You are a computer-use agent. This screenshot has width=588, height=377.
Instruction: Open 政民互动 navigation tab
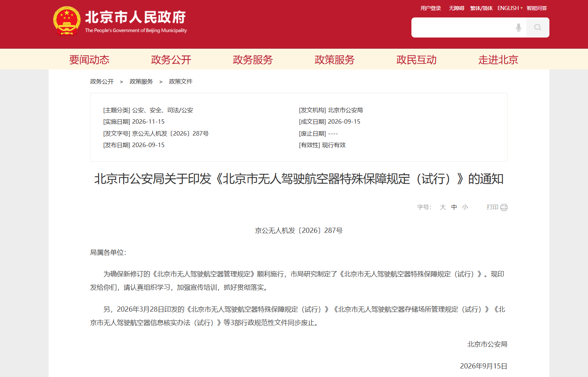416,59
